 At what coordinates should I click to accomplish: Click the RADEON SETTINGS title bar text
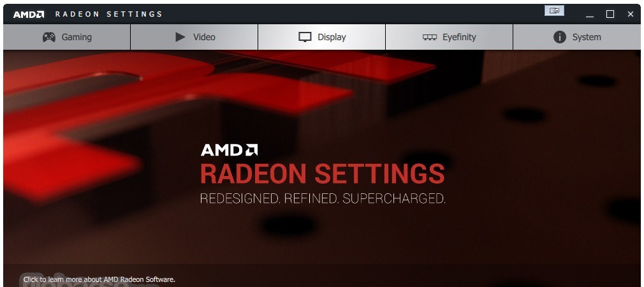109,15
